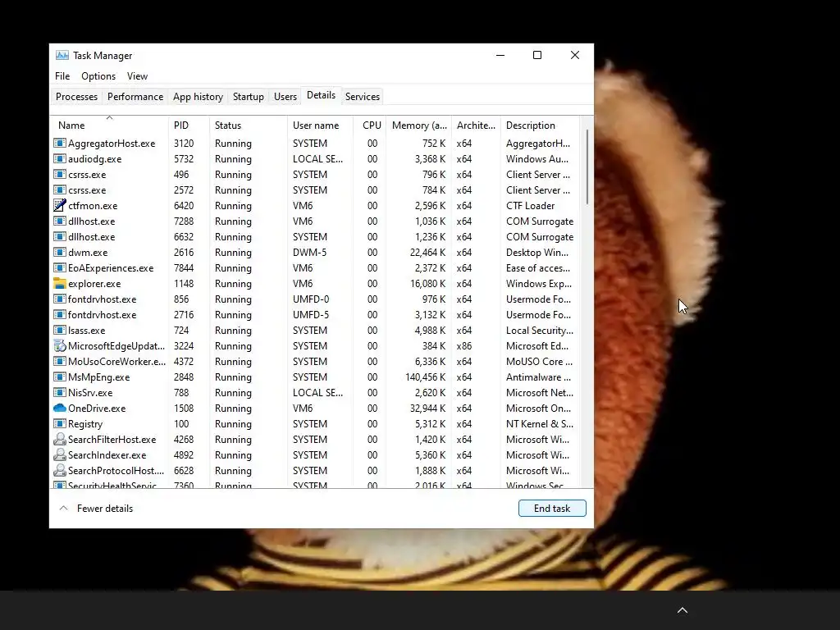Switch to the Users tab
Screen dimensions: 840x630
pos(285,97)
